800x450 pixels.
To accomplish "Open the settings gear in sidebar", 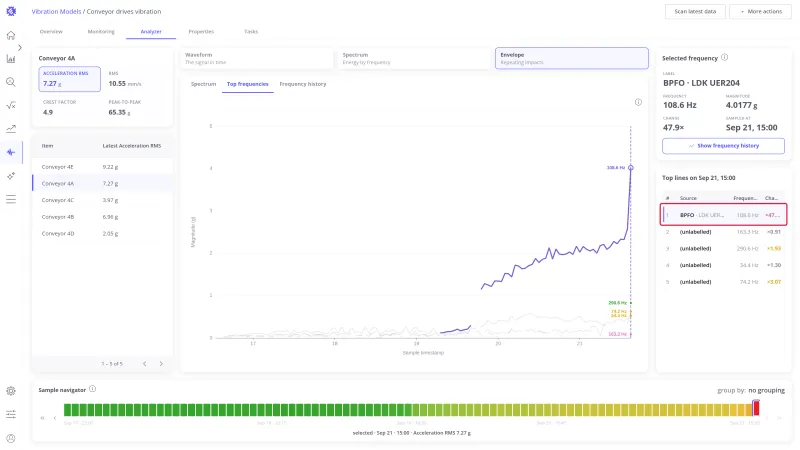I will (x=11, y=391).
